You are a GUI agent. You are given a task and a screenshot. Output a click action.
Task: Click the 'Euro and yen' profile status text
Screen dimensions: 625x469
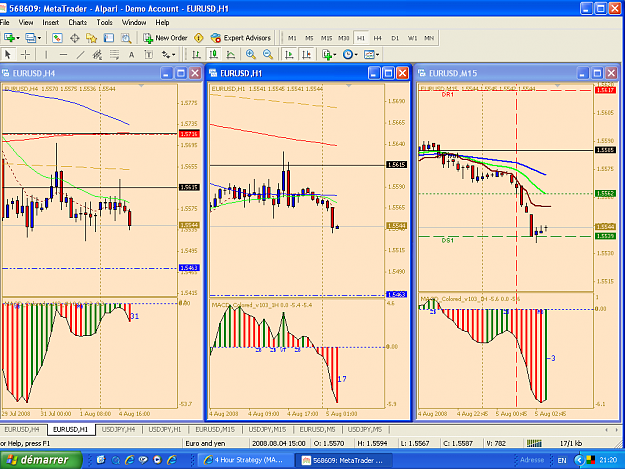205,443
